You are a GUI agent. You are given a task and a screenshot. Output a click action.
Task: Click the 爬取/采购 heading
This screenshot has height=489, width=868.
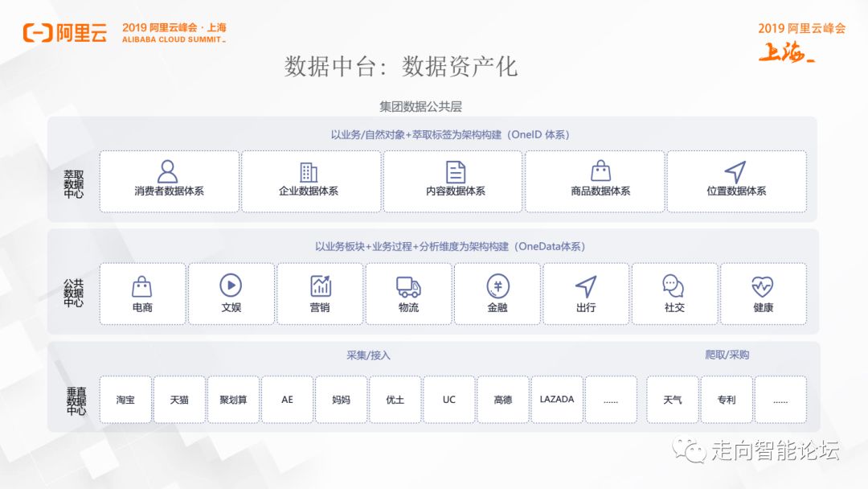coord(727,355)
